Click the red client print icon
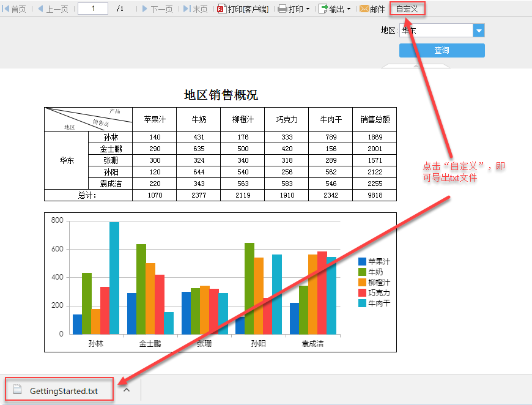This screenshot has height=405, width=532. pyautogui.click(x=221, y=9)
